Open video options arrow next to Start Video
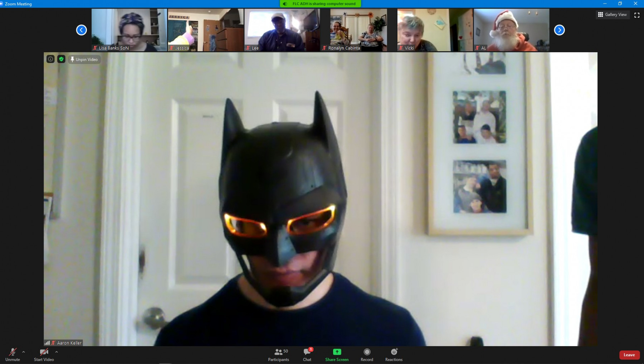 pyautogui.click(x=57, y=352)
